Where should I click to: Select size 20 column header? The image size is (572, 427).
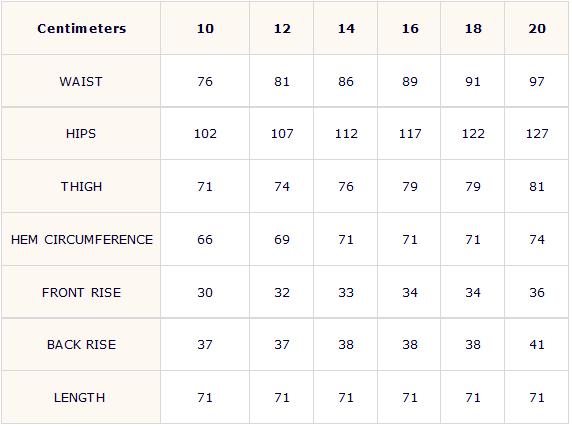tap(537, 29)
